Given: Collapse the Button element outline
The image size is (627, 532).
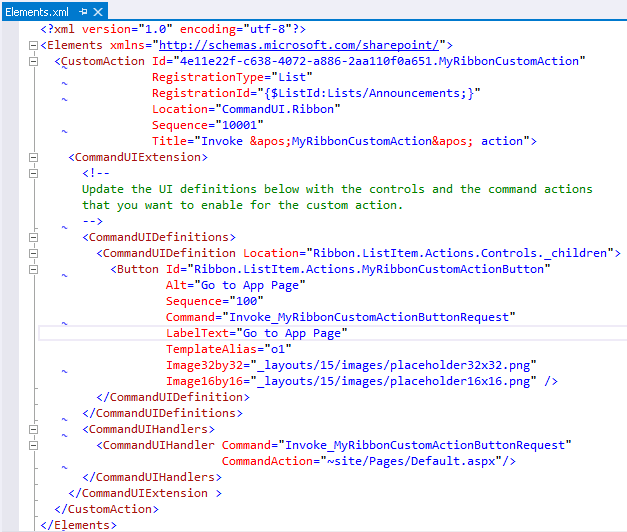Looking at the screenshot, I should [34, 270].
